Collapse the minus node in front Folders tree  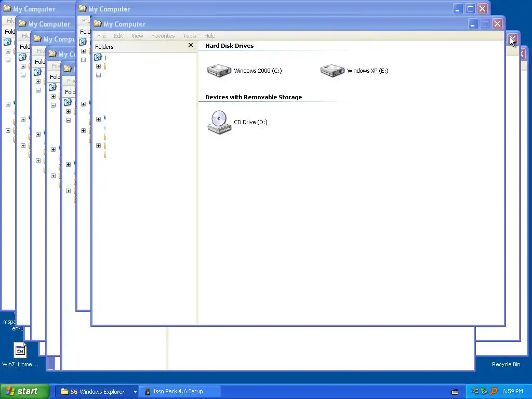click(98, 75)
